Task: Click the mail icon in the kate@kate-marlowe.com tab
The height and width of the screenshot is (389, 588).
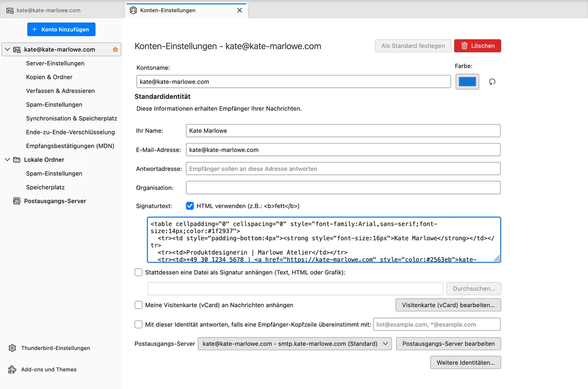Action: (10, 10)
